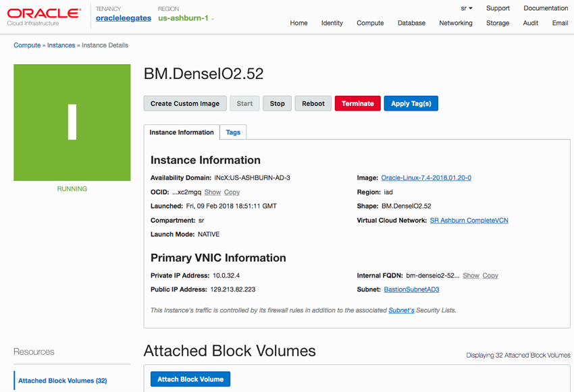Open the BastionSubnetAD3 subnet link

tap(411, 289)
